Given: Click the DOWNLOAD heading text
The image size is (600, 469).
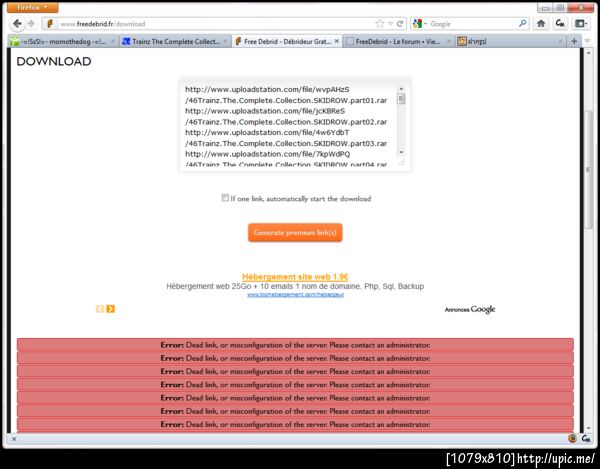Looking at the screenshot, I should (x=54, y=61).
